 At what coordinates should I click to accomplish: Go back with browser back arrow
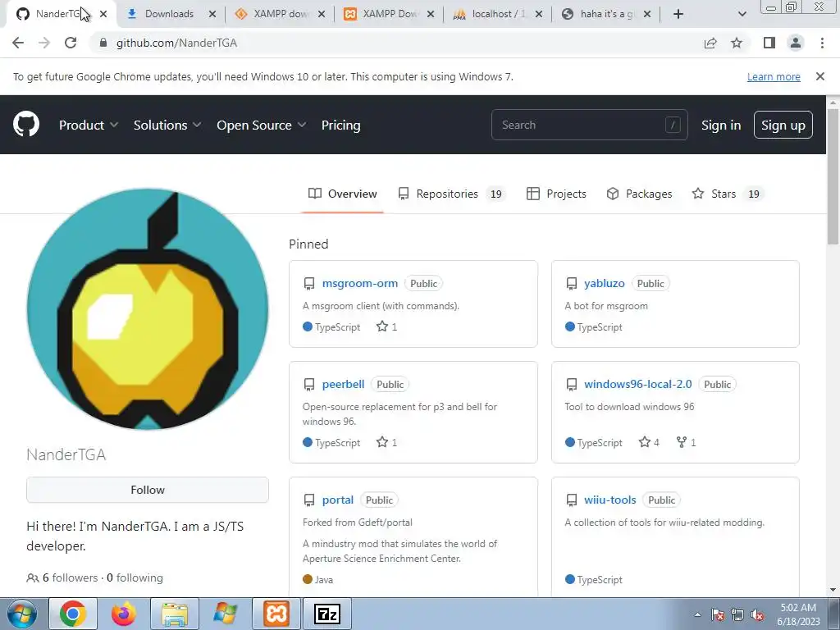tap(18, 43)
